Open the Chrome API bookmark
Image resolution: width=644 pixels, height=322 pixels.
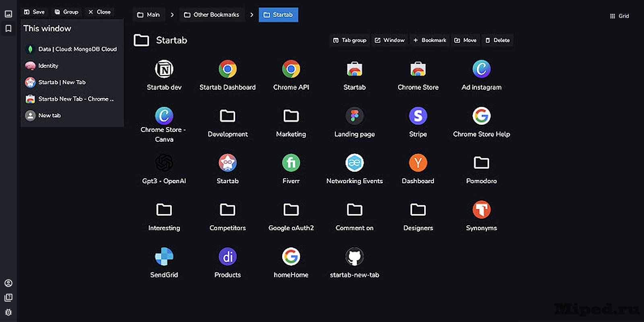(x=291, y=76)
